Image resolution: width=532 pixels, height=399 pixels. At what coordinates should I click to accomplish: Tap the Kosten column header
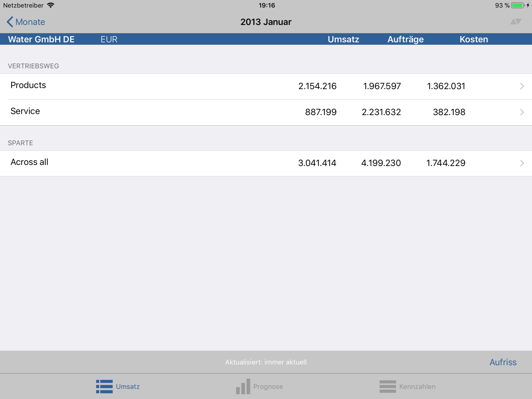474,39
